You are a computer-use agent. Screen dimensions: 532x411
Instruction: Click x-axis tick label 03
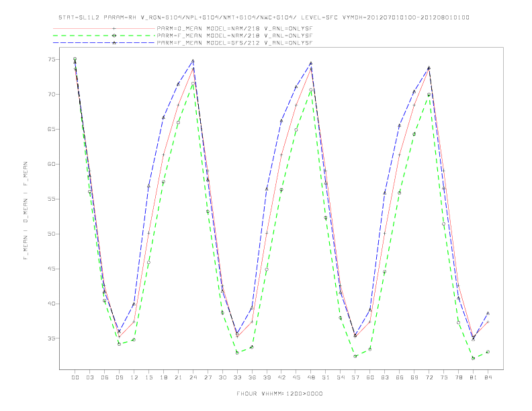[90, 377]
